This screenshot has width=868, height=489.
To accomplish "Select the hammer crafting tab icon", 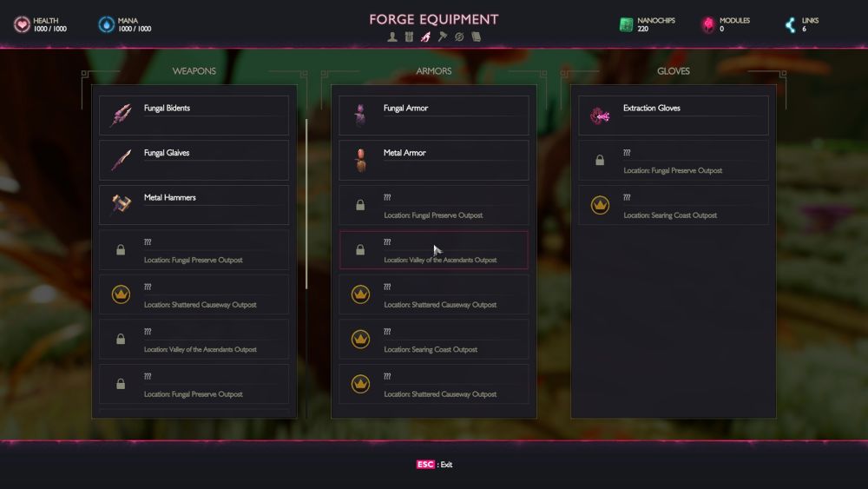I will pos(443,37).
